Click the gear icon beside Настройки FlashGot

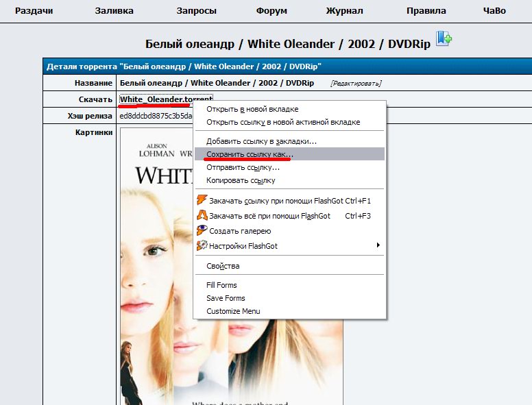pyautogui.click(x=202, y=245)
